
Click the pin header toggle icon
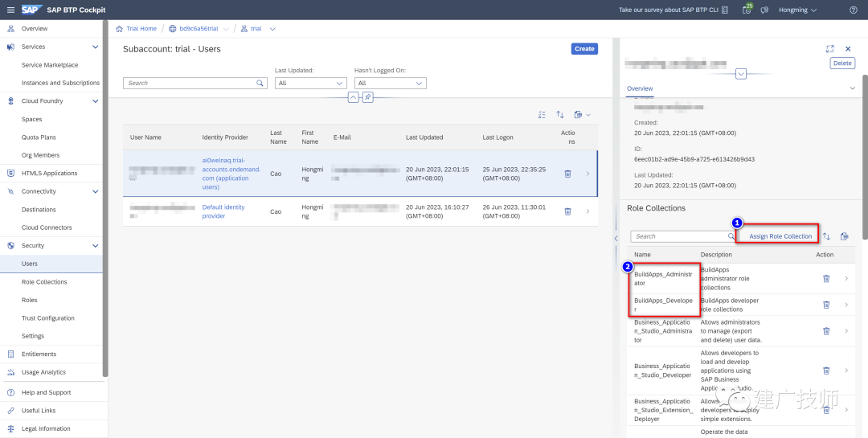[x=367, y=97]
